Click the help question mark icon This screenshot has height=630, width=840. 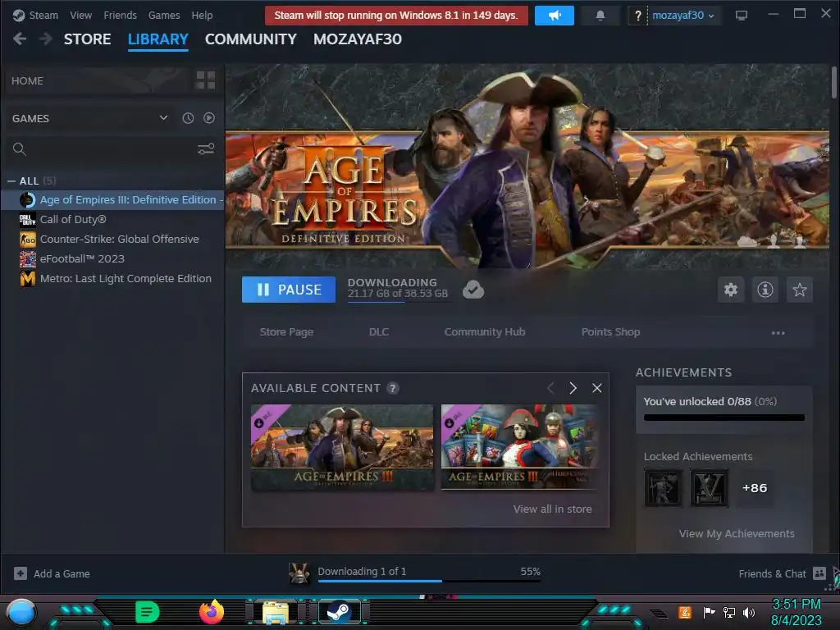point(637,16)
